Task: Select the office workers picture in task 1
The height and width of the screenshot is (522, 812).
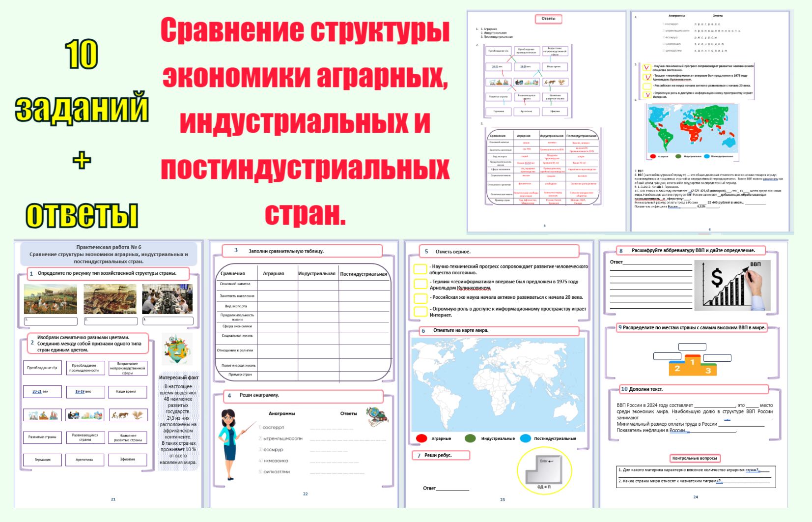Action: pos(168,299)
